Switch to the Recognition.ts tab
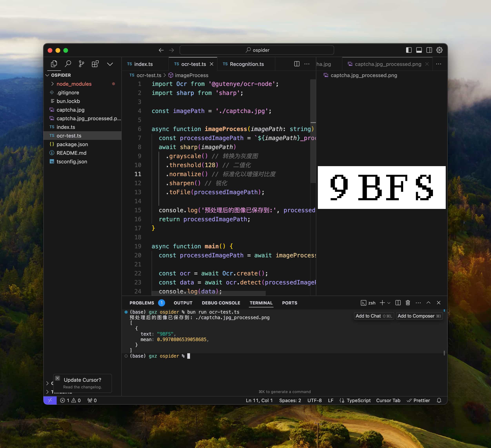Image resolution: width=491 pixels, height=448 pixels. (246, 64)
